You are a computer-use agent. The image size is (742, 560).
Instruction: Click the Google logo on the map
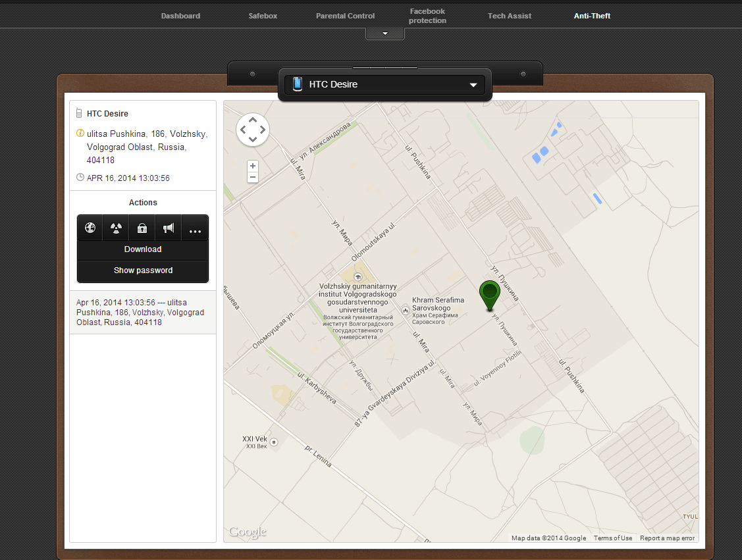(248, 532)
